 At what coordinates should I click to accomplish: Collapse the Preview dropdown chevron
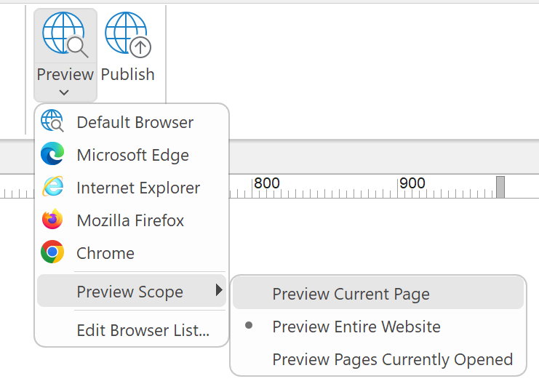[64, 92]
